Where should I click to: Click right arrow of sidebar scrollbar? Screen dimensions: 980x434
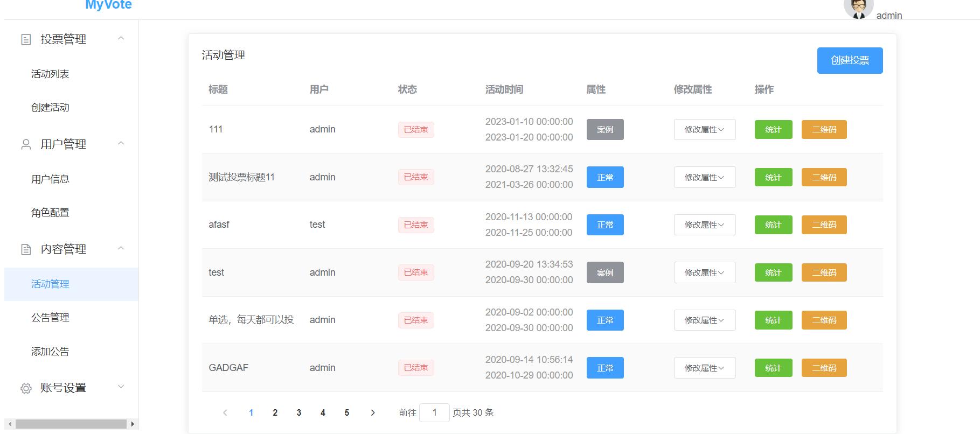[133, 424]
